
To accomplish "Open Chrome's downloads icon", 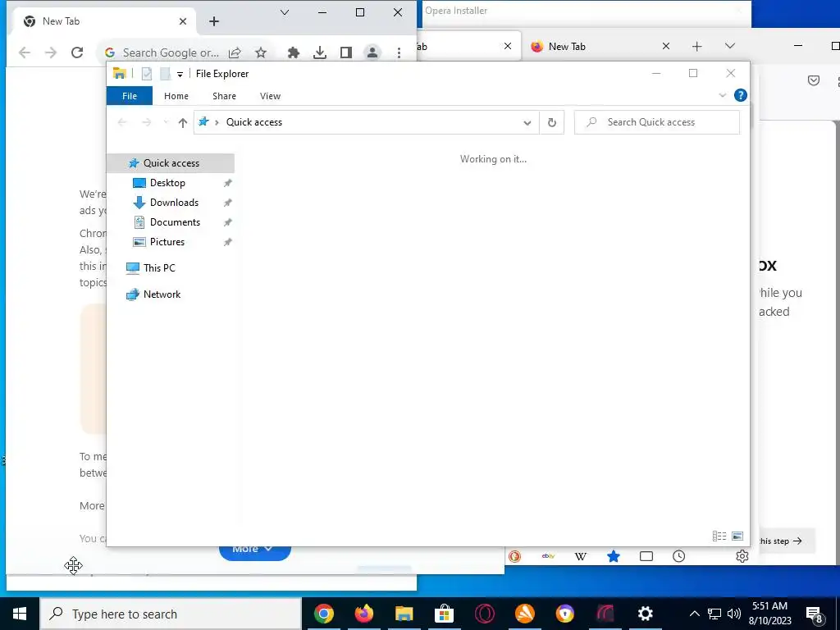I will click(320, 52).
